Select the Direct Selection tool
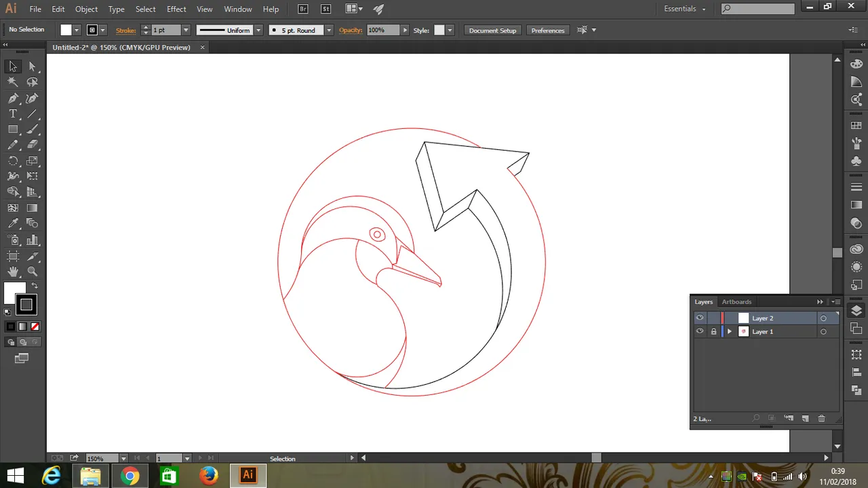 tap(32, 67)
